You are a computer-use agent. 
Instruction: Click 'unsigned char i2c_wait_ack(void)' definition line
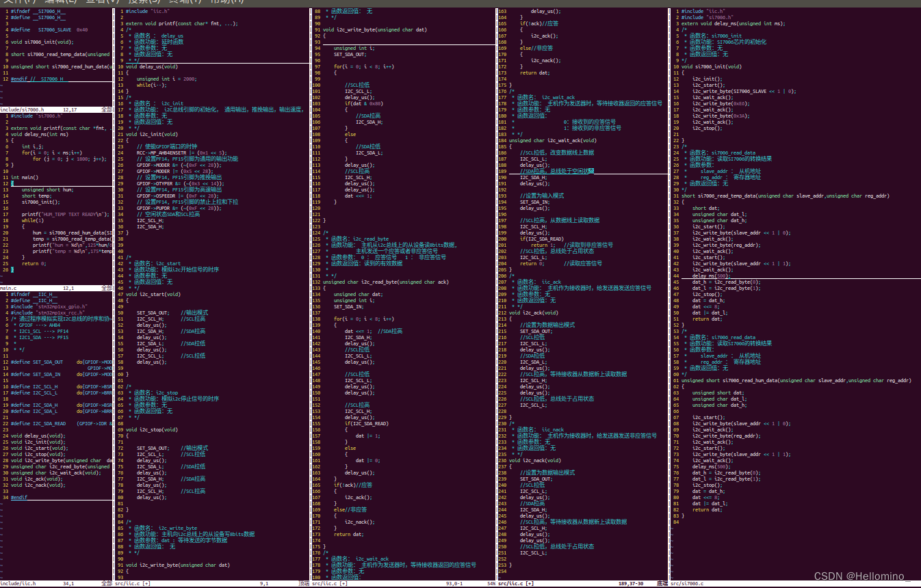(x=553, y=140)
